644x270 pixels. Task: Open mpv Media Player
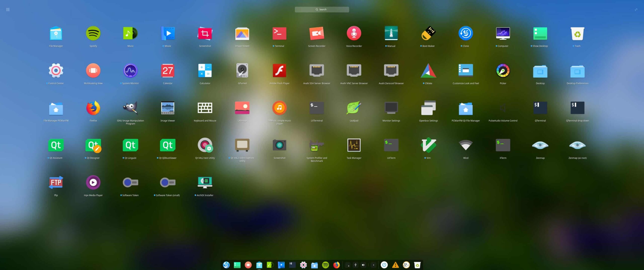coord(93,183)
